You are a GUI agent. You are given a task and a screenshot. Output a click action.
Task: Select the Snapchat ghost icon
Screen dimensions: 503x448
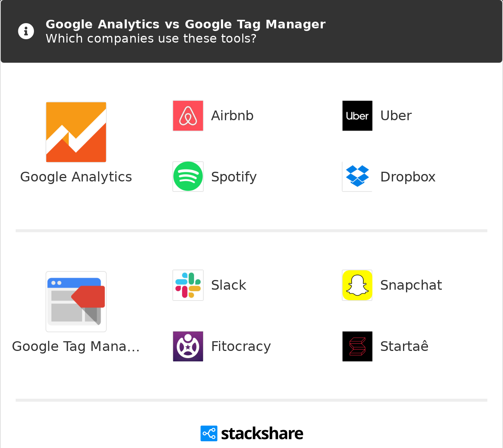pyautogui.click(x=357, y=285)
